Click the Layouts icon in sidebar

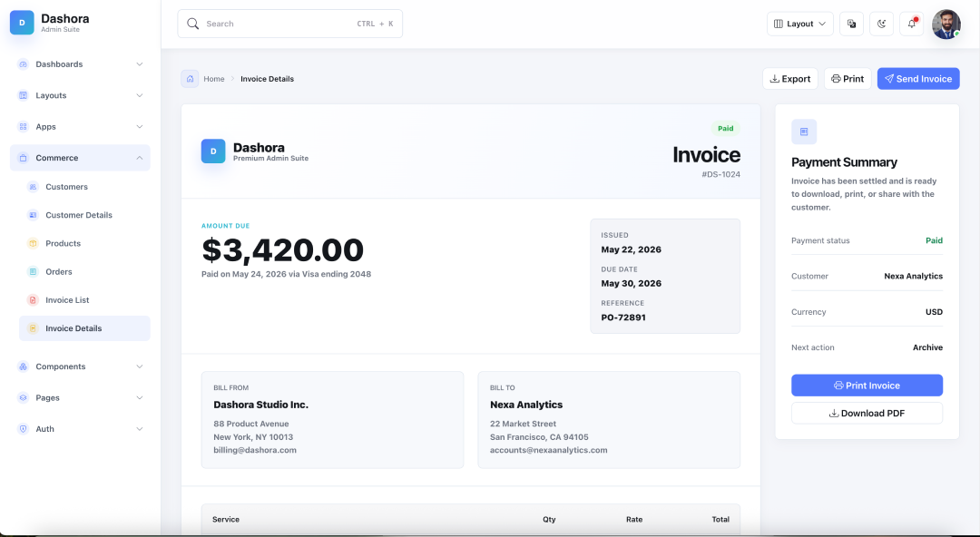point(23,95)
